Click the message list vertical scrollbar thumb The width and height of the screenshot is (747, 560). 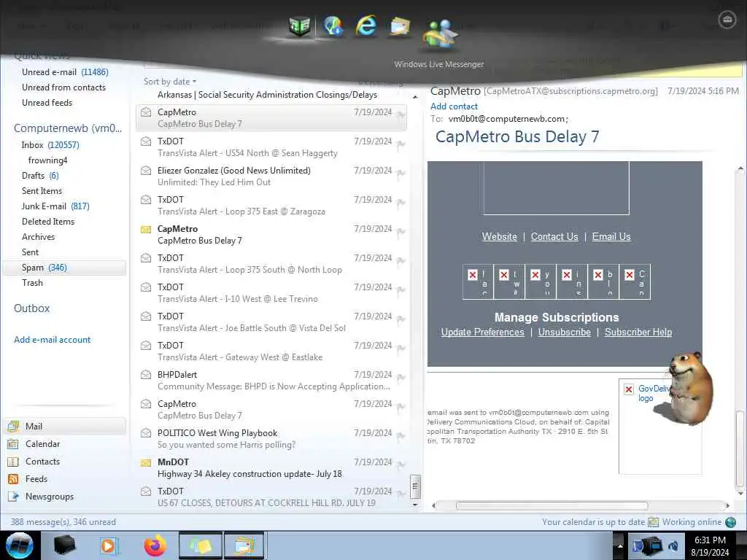[x=415, y=486]
